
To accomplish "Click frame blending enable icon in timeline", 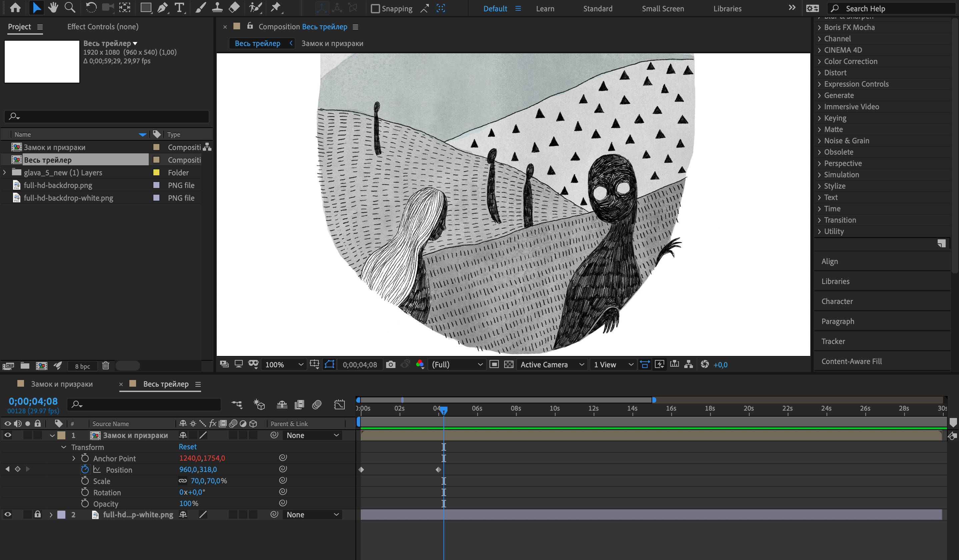I will click(299, 404).
